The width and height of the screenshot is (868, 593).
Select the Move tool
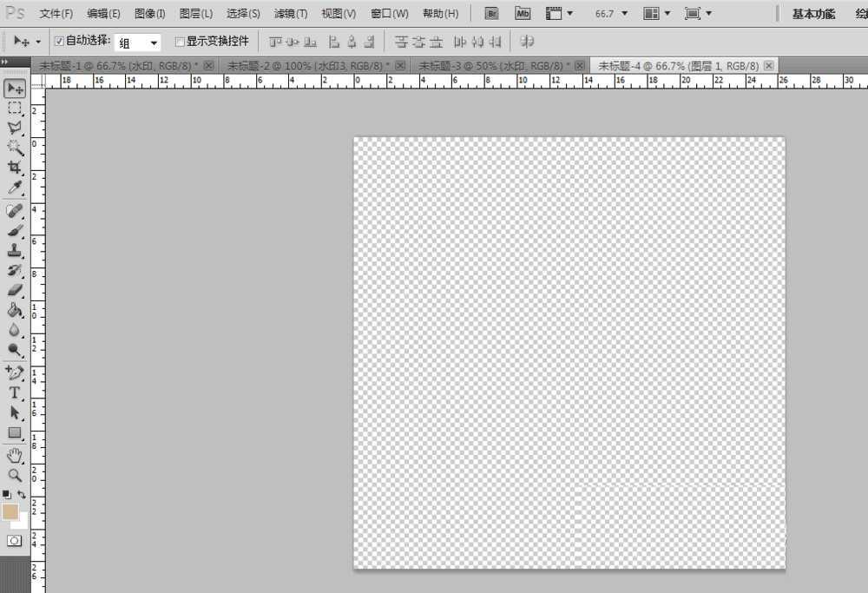tap(15, 88)
